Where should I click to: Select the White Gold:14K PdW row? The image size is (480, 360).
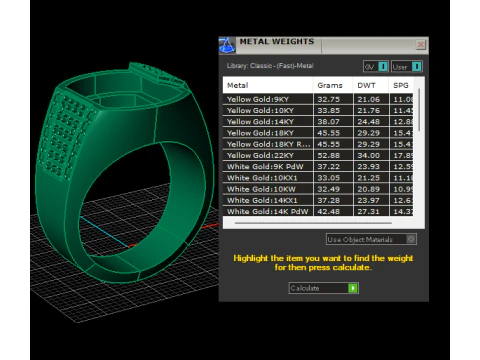coord(318,211)
